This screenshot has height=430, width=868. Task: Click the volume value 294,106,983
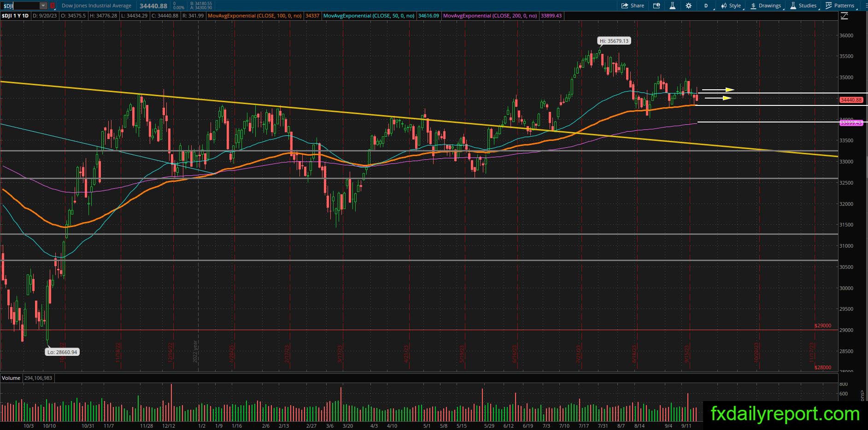coord(38,378)
